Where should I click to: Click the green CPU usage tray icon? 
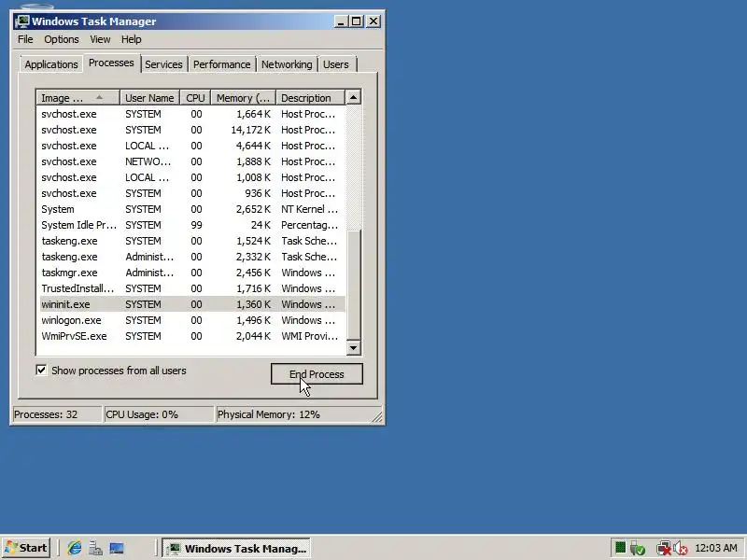(620, 548)
